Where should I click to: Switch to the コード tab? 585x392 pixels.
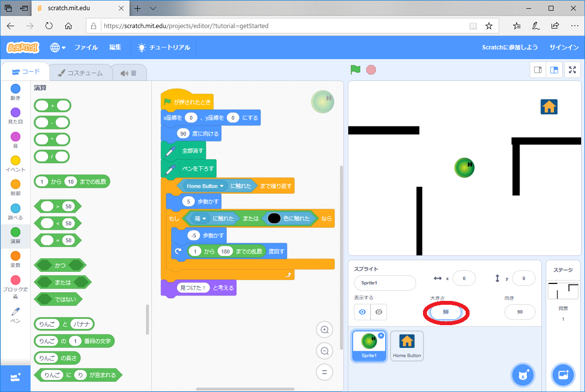pyautogui.click(x=26, y=72)
